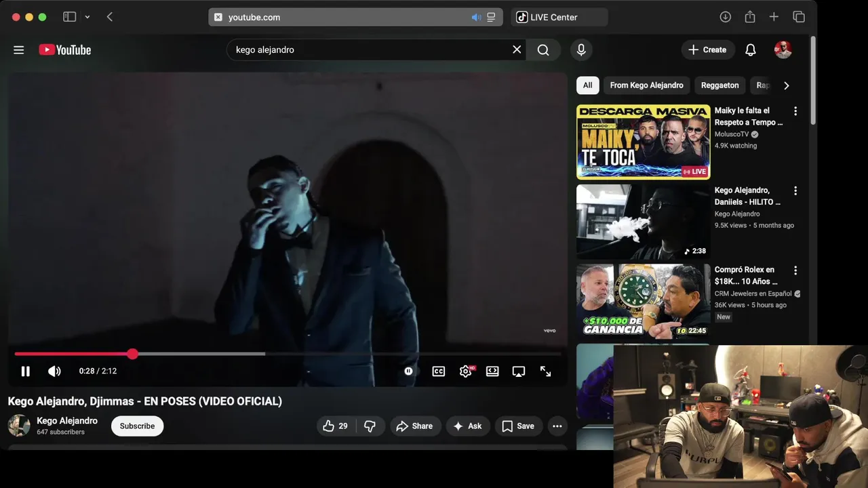Open MoluscoTV channel name
Screen dimensions: 868x488
pos(732,134)
